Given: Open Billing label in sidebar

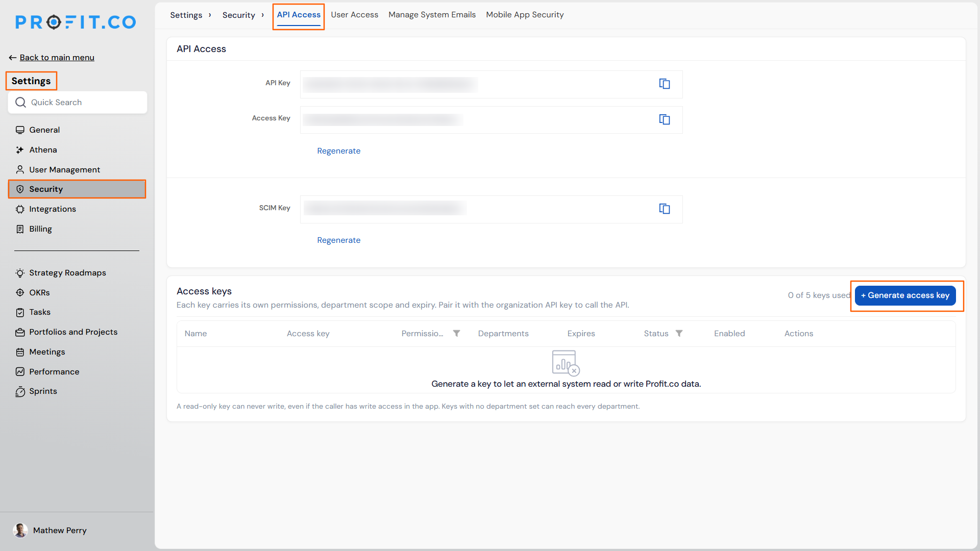Looking at the screenshot, I should [40, 229].
